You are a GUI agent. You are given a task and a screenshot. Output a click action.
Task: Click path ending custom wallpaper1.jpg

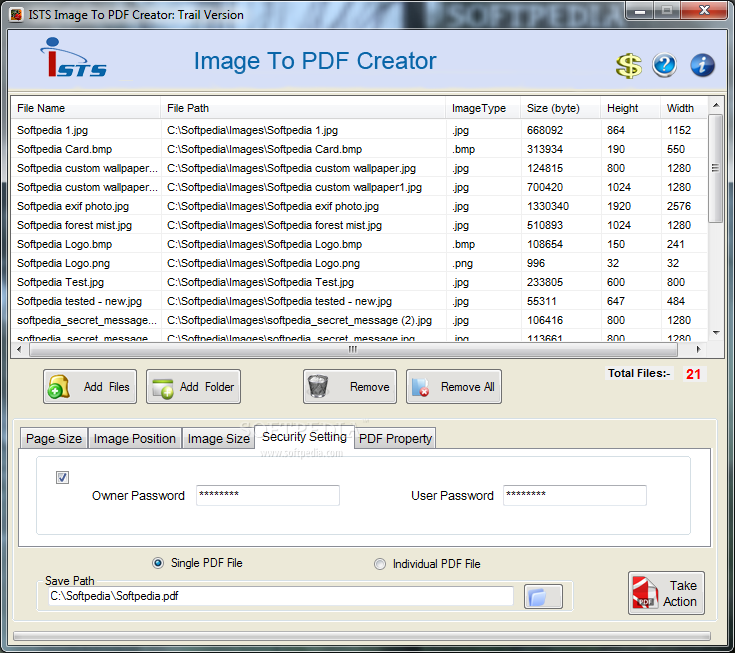(294, 187)
